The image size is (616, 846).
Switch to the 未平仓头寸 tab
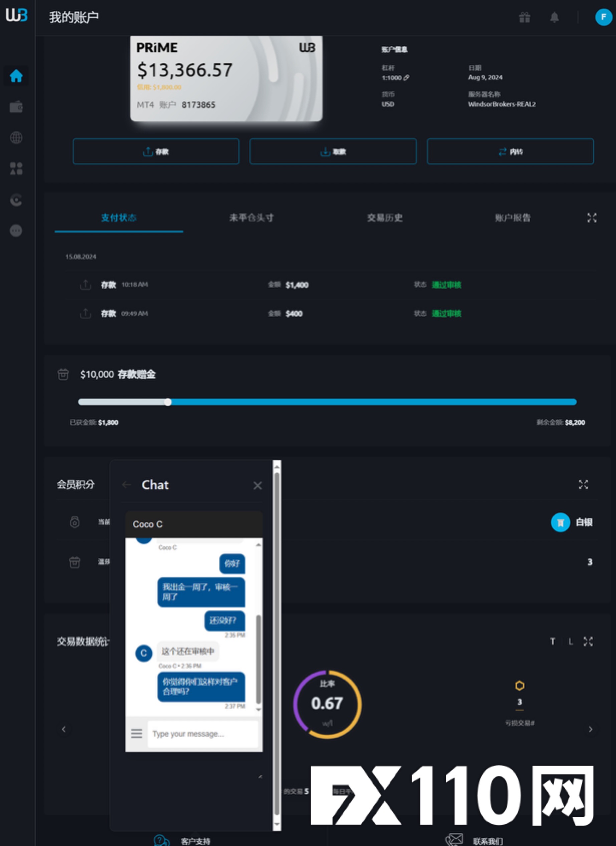point(251,218)
